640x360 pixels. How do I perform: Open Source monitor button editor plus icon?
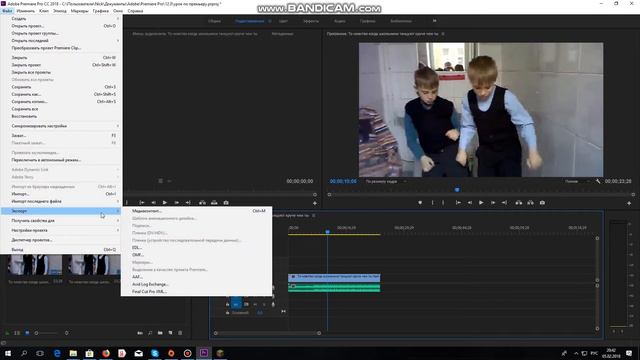coord(315,203)
